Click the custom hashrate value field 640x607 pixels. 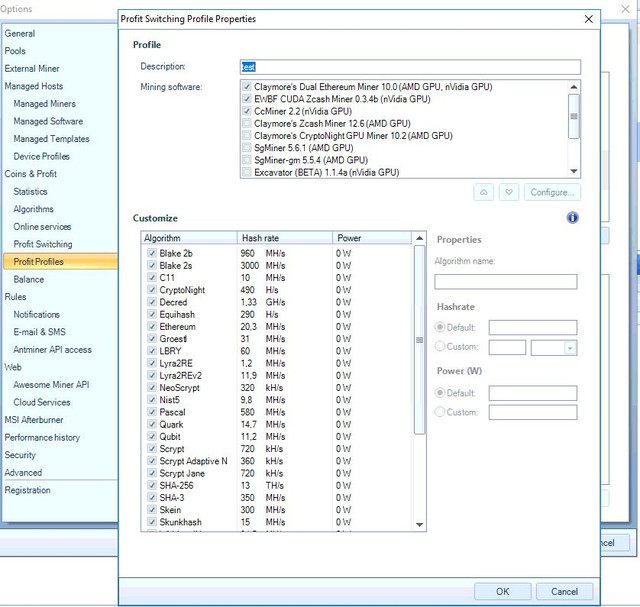[x=507, y=348]
